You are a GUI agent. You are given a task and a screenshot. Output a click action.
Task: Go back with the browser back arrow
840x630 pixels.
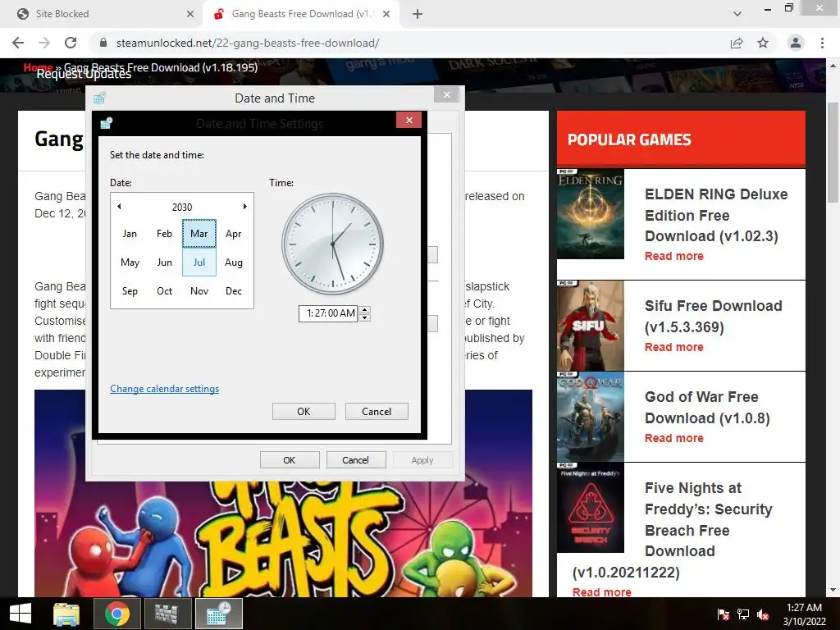tap(18, 43)
